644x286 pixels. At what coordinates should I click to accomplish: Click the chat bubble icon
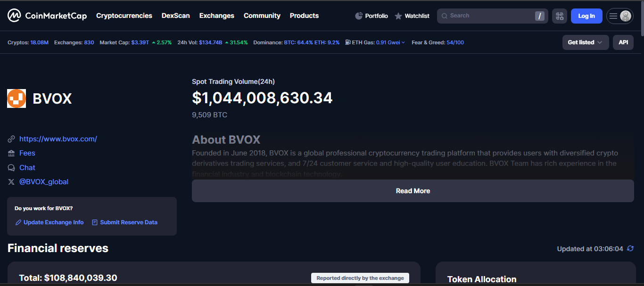[x=11, y=168]
